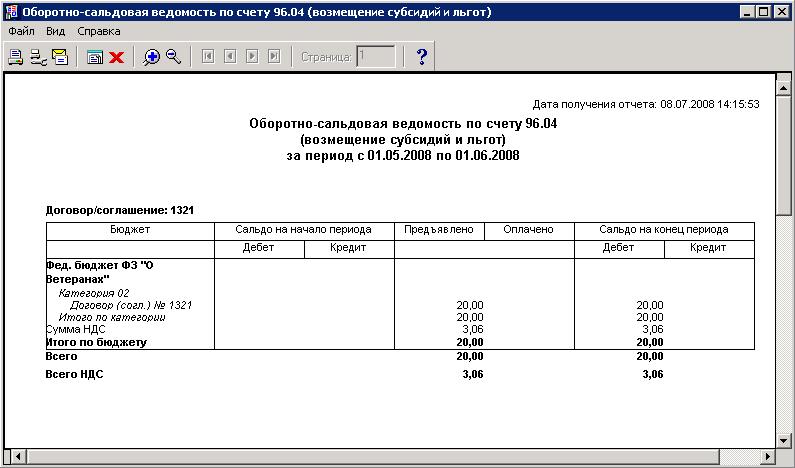Image resolution: width=795 pixels, height=468 pixels.
Task: Open help via the question mark icon
Action: click(421, 57)
